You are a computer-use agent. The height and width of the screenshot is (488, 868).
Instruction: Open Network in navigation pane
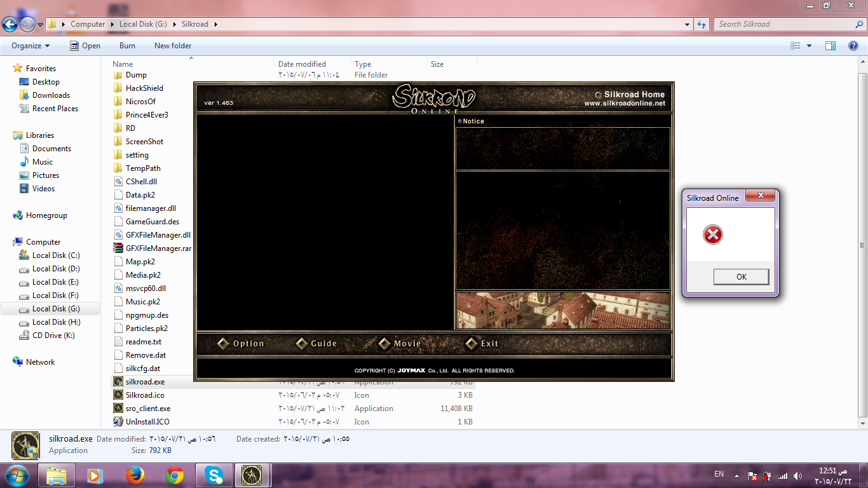(x=41, y=362)
